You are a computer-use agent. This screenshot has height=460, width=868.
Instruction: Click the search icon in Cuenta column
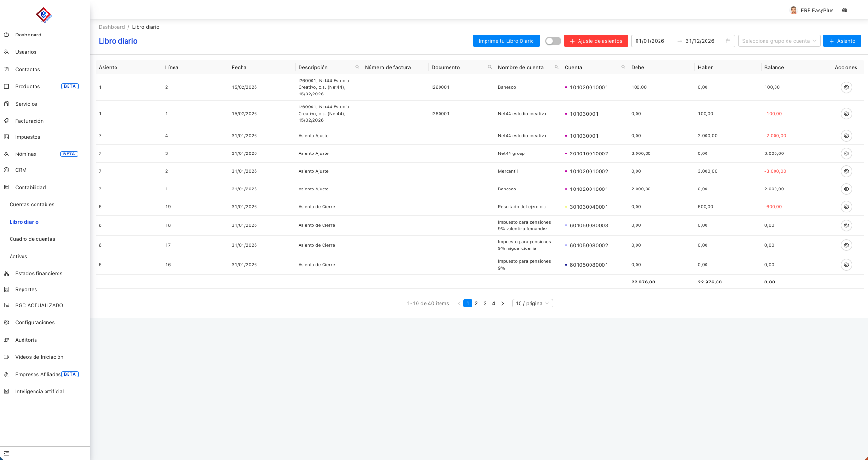point(623,67)
